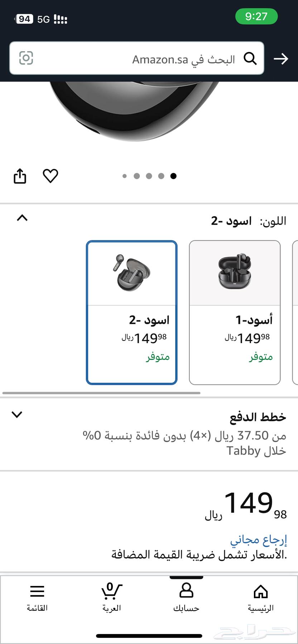Image resolution: width=298 pixels, height=644 pixels.
Task: Toggle the wishlist heart below the image
Action: 51,176
